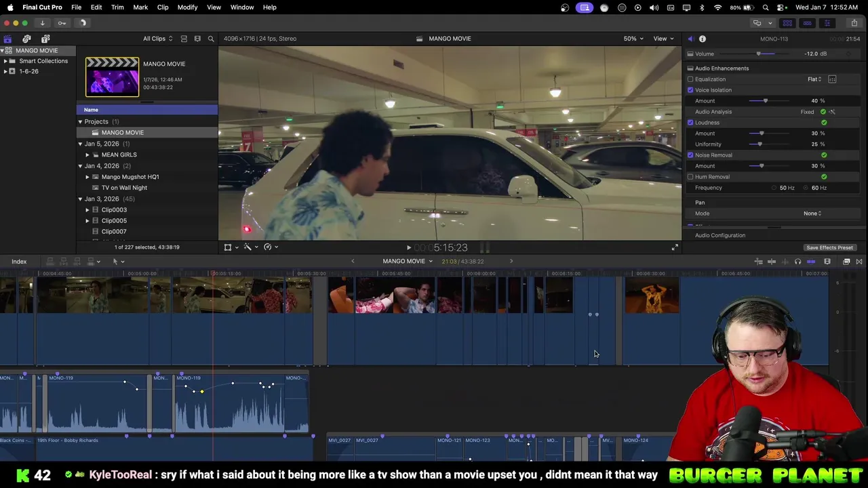Open the viewer 50% zoom dropdown
Image resolution: width=868 pixels, height=488 pixels.
634,39
